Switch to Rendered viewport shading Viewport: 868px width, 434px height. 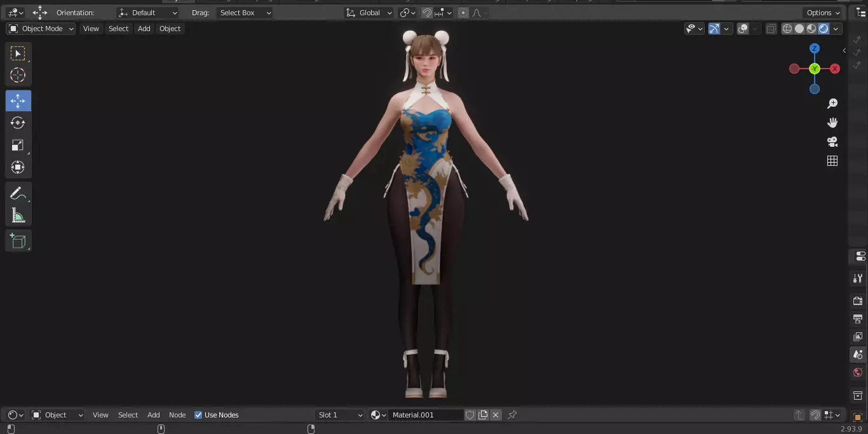pos(824,29)
